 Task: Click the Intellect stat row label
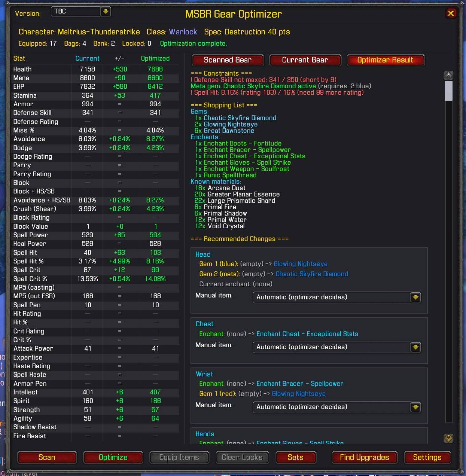[x=25, y=392]
